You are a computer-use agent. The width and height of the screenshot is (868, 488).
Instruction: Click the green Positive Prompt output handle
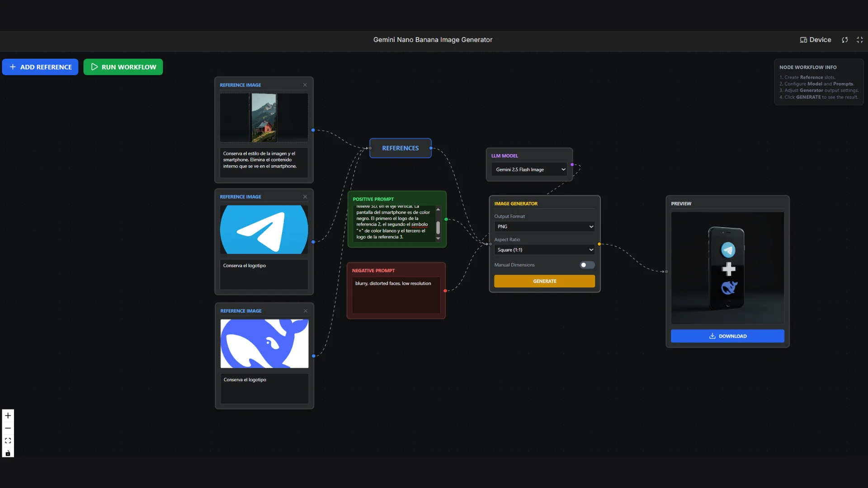coord(446,220)
